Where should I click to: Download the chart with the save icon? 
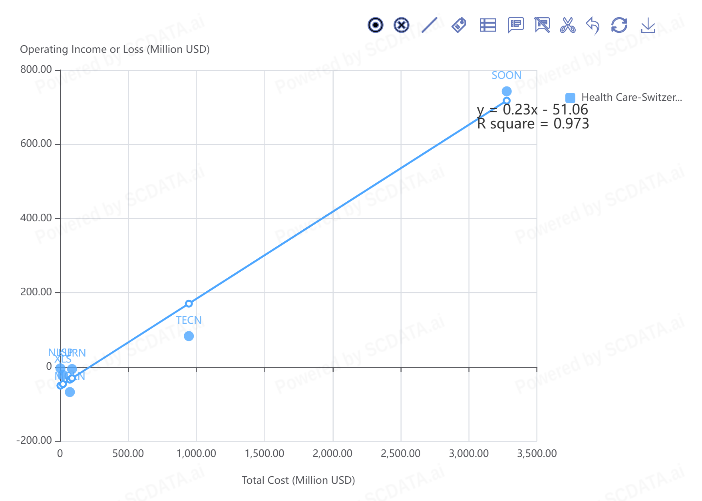pos(648,25)
